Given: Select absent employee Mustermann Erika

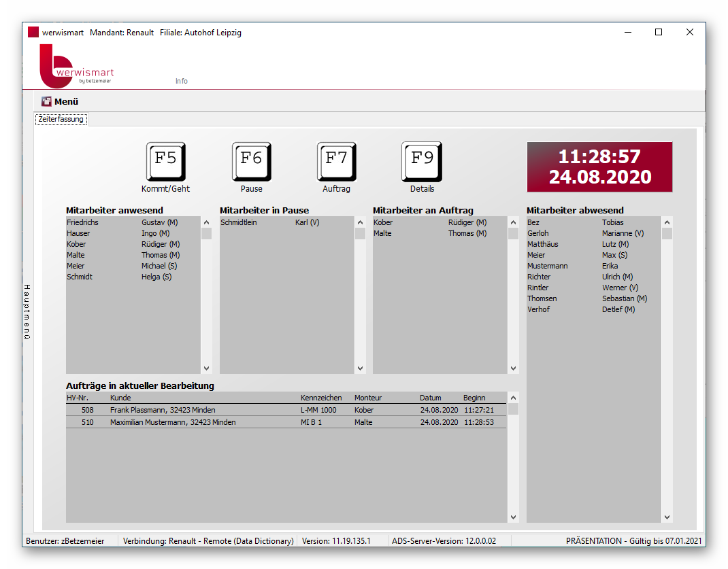Looking at the screenshot, I should (x=593, y=266).
